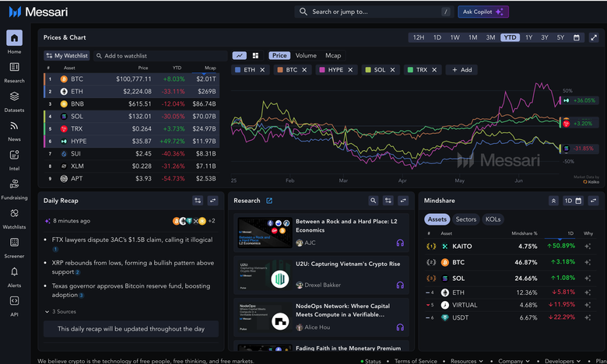Search within the Research panel
The image size is (607, 364).
coord(374,201)
